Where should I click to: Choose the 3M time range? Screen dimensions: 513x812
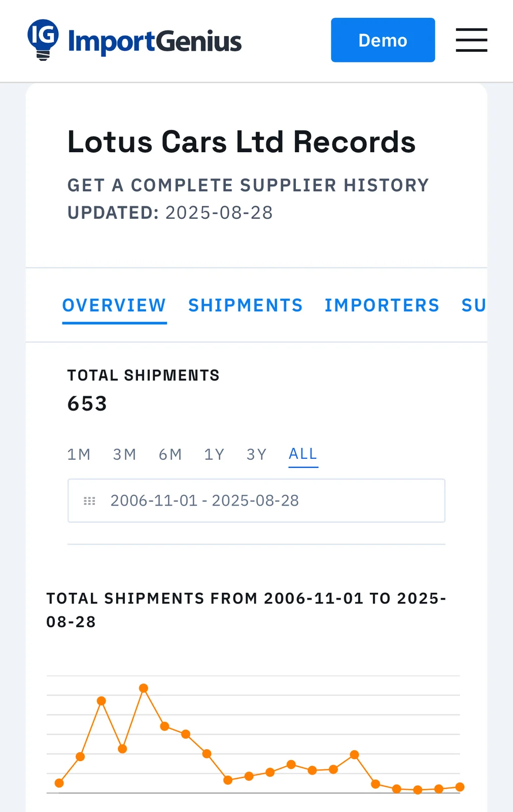click(x=124, y=454)
